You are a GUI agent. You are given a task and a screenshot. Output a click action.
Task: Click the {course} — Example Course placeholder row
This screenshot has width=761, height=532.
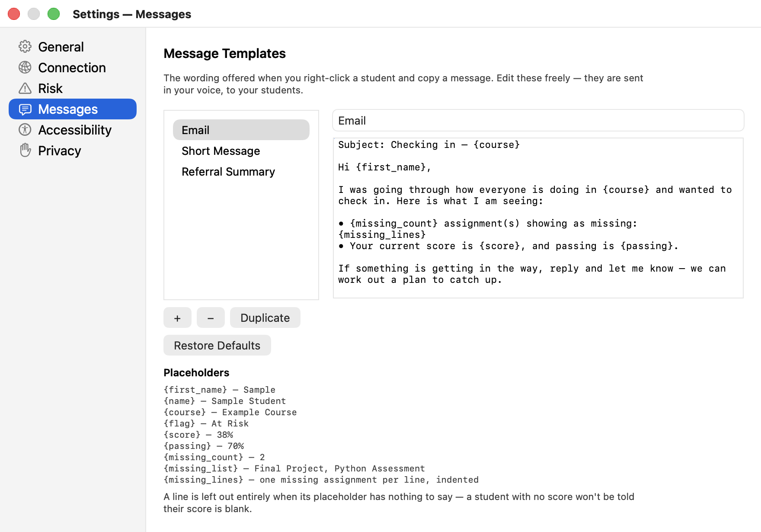click(x=230, y=412)
